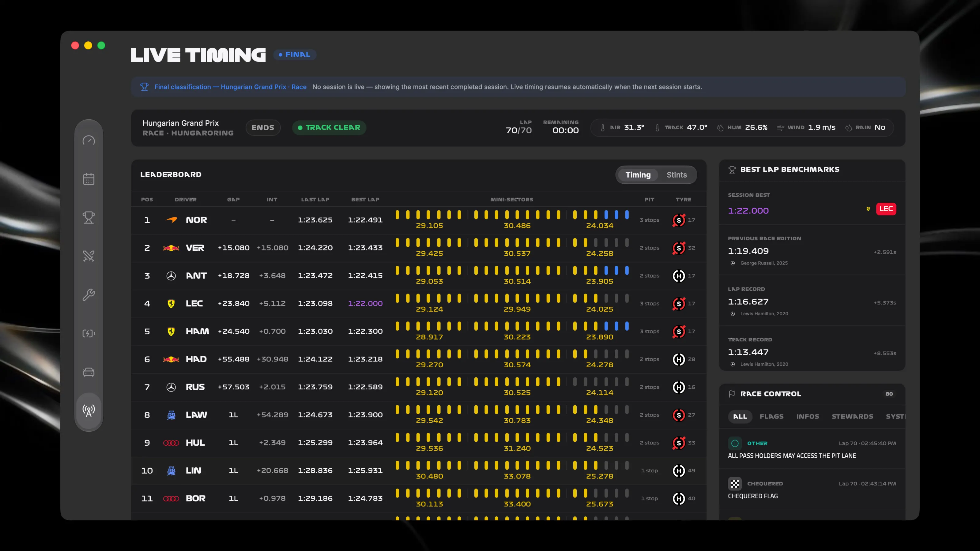Switch leaderboard to Stints view

pos(677,175)
